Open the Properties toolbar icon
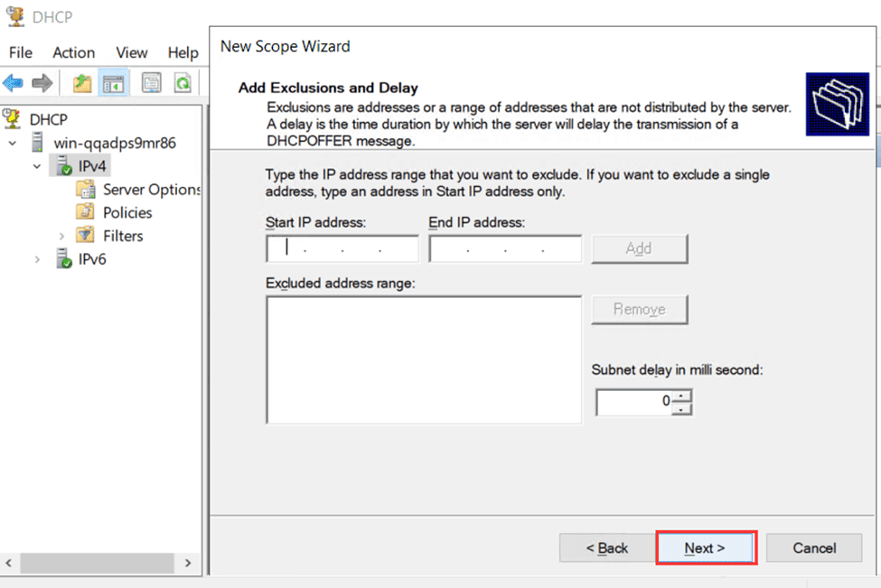 pyautogui.click(x=151, y=82)
